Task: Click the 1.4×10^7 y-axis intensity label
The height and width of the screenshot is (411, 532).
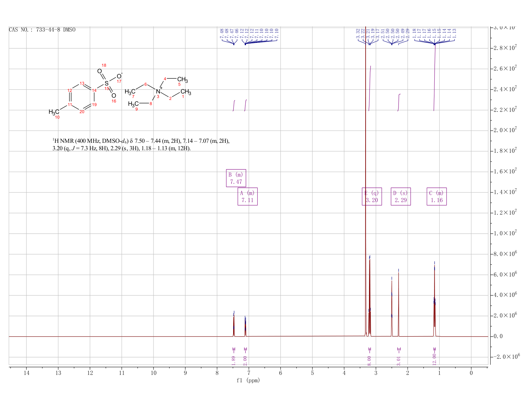Action: [505, 192]
